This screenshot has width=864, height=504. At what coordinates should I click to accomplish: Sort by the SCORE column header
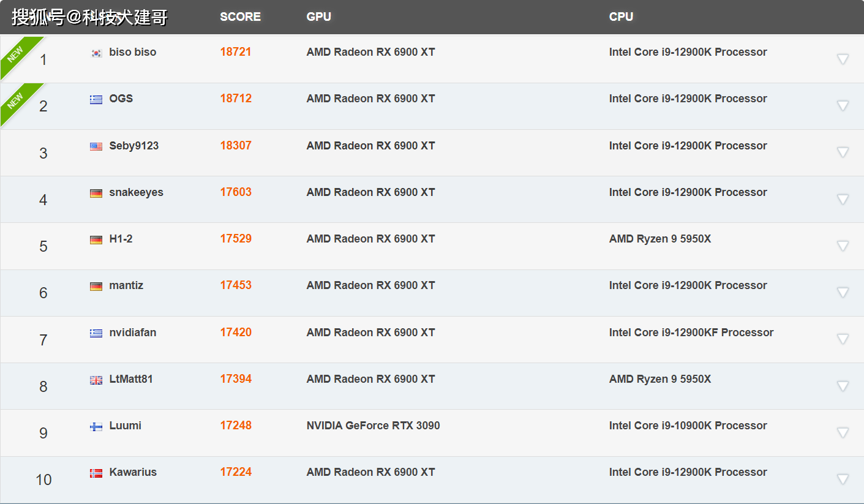coord(240,17)
